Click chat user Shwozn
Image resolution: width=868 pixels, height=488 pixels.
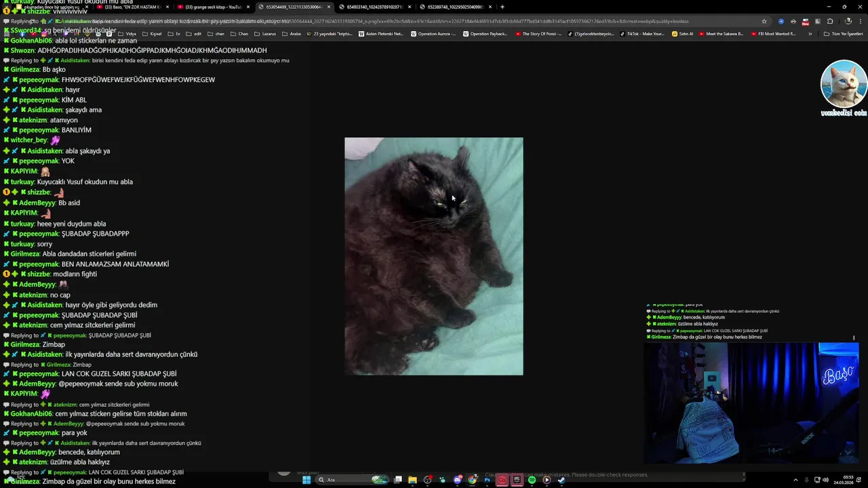pos(22,50)
